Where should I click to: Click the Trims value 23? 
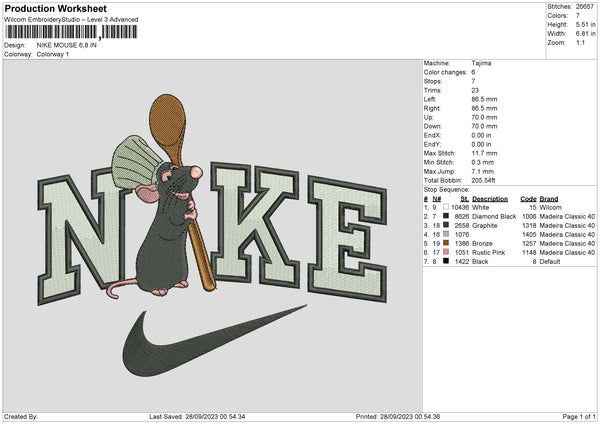[475, 90]
